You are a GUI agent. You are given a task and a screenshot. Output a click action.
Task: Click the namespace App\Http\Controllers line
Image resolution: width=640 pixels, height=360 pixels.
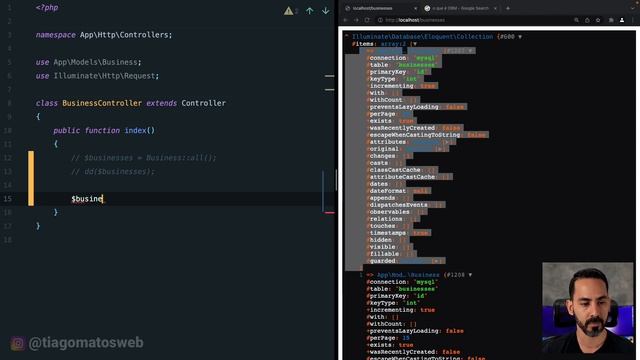click(x=104, y=35)
